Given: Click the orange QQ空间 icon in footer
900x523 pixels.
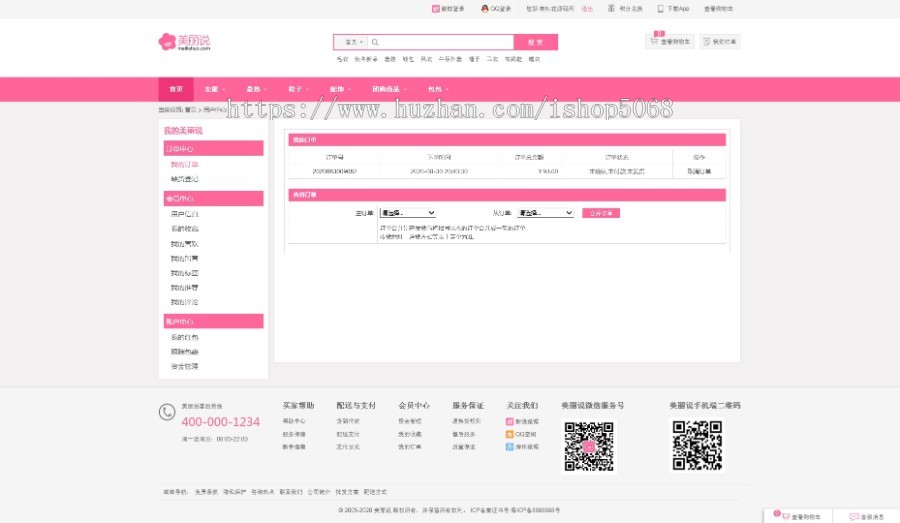Looking at the screenshot, I should click(x=509, y=434).
